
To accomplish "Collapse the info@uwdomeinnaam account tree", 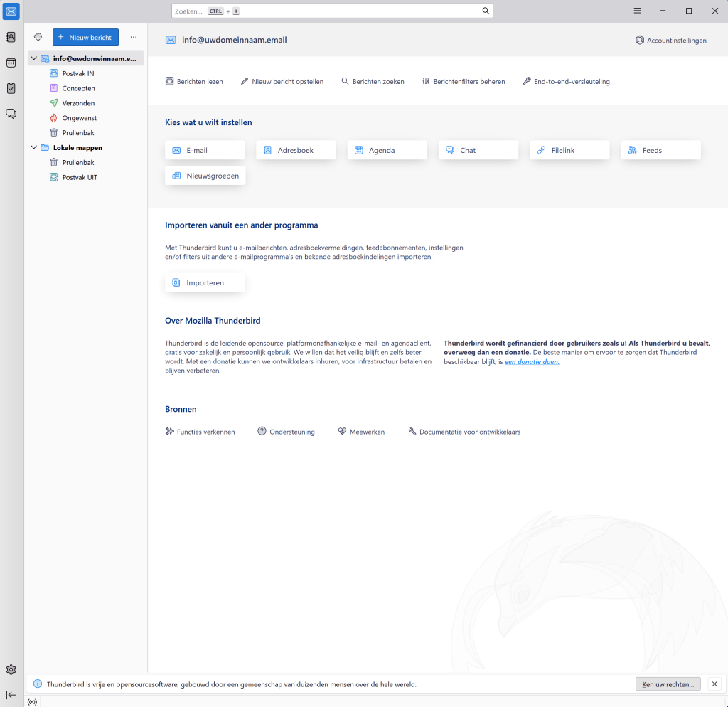I will pyautogui.click(x=34, y=58).
